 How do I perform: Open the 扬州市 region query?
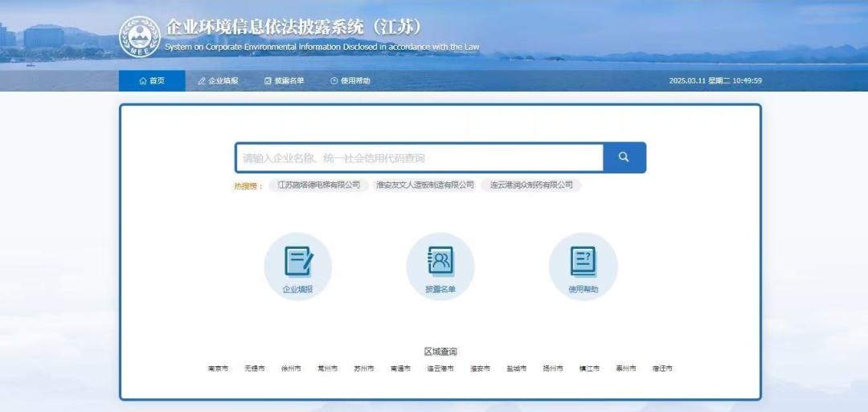click(553, 369)
